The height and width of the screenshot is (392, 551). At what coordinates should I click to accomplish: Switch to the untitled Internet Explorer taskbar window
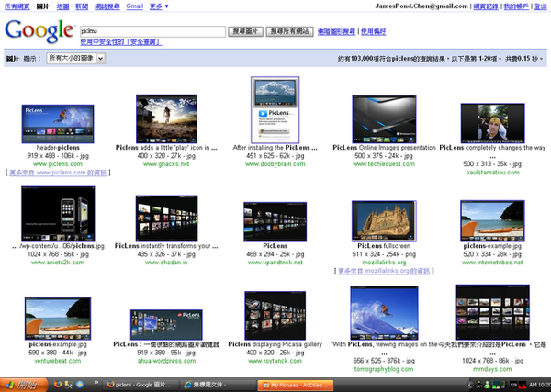click(x=217, y=385)
